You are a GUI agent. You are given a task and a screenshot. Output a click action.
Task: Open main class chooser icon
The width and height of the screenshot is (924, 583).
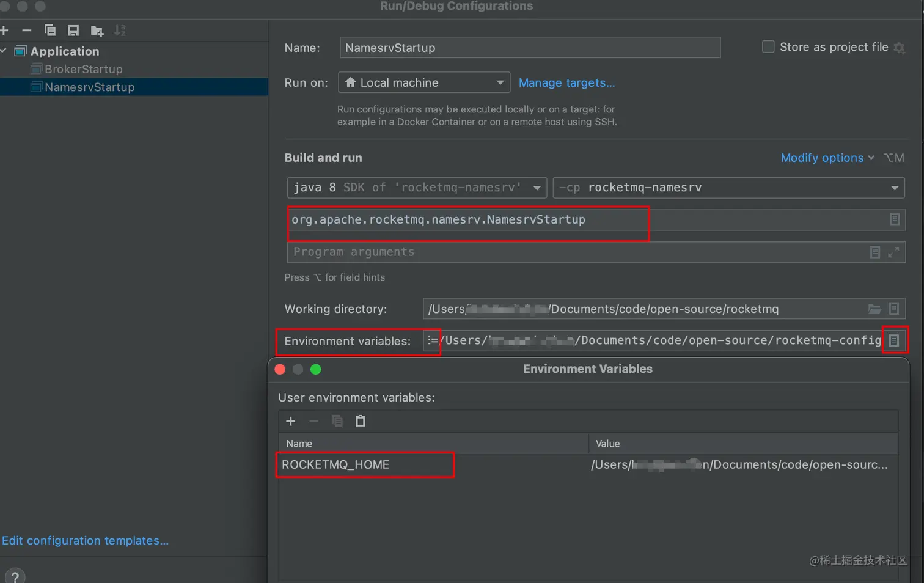895,219
